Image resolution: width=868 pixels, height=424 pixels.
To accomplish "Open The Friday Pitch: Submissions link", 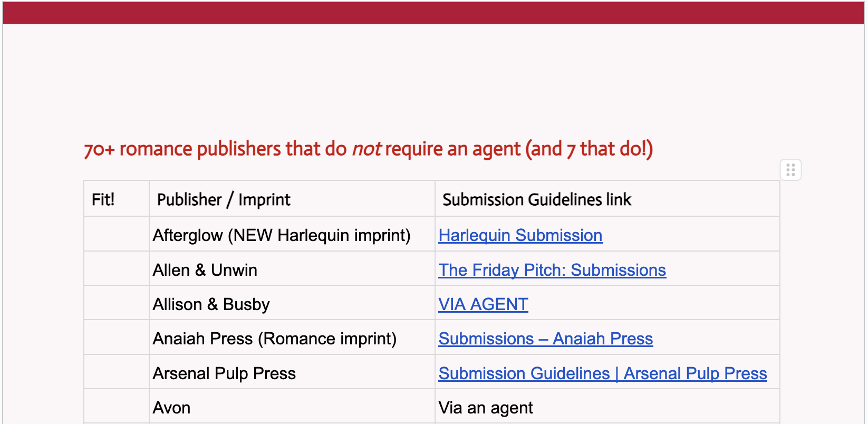I will pyautogui.click(x=552, y=270).
